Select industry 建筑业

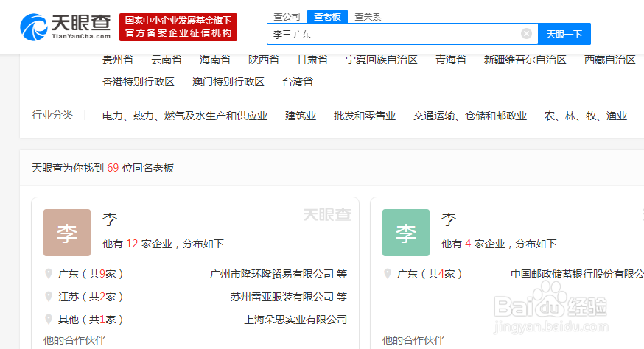tap(301, 116)
